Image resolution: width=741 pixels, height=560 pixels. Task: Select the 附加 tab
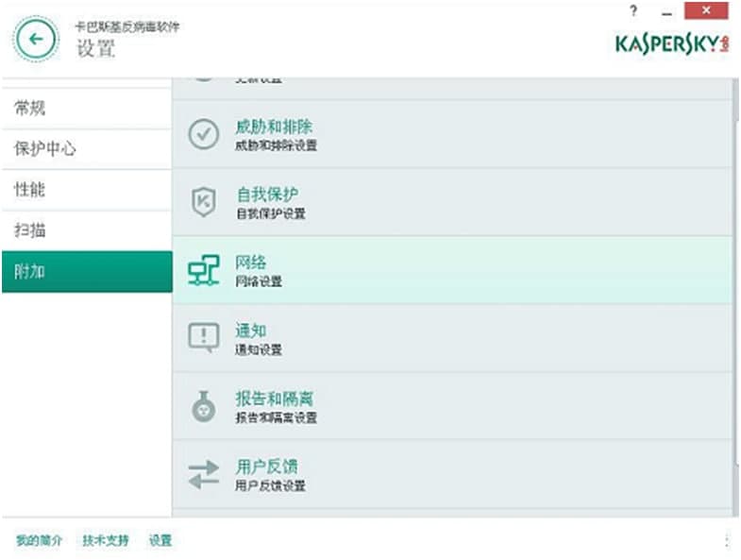pos(87,271)
